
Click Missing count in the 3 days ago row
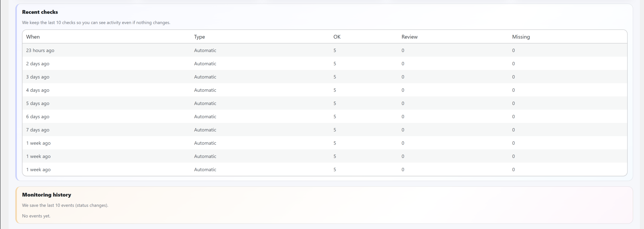pyautogui.click(x=513, y=77)
